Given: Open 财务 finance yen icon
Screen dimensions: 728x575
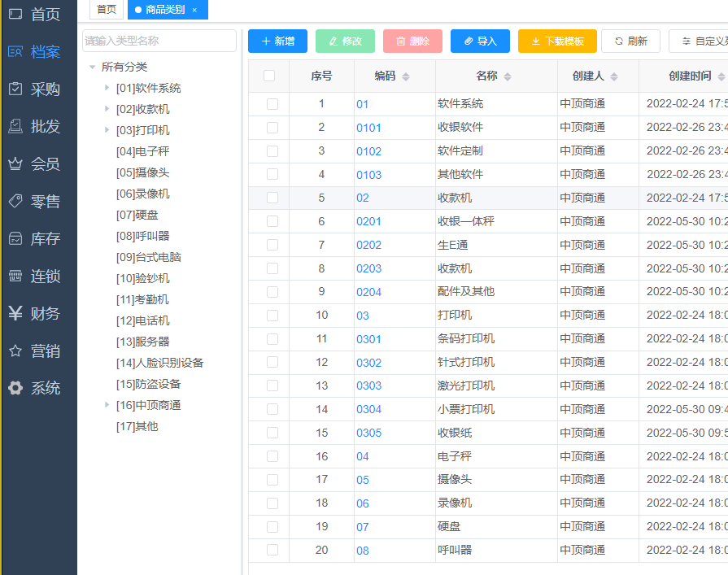Looking at the screenshot, I should point(15,314).
